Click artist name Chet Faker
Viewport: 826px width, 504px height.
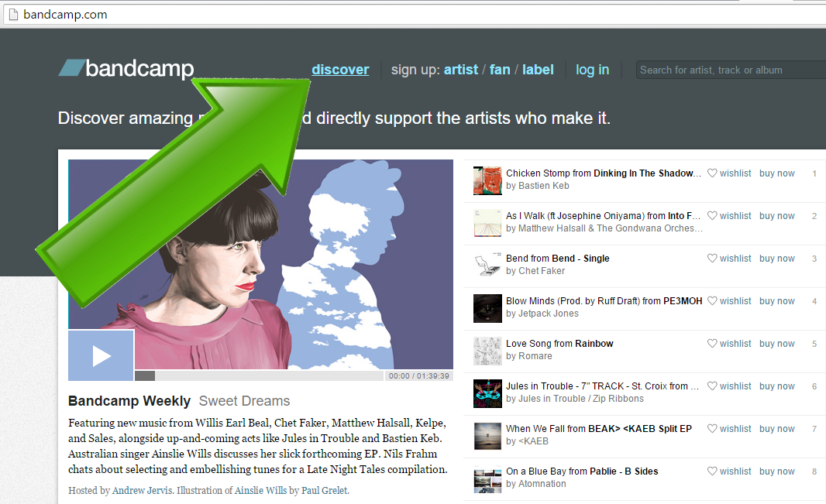click(x=542, y=271)
